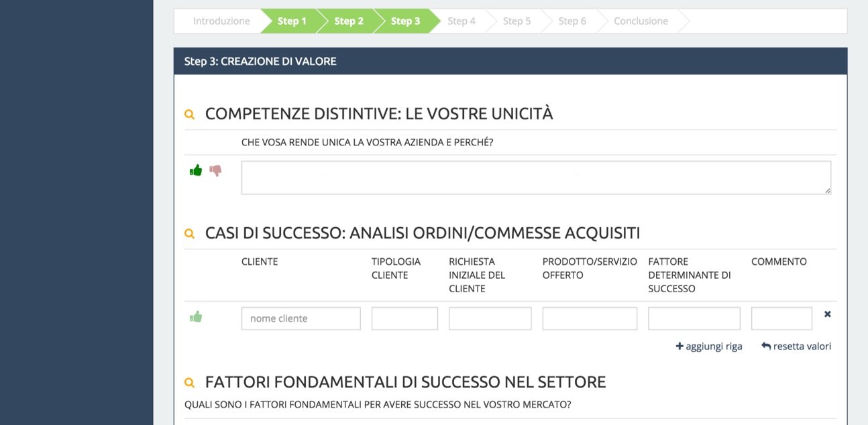Viewport: 868px width, 425px height.
Task: Go to Step 2 in the wizard
Action: (x=349, y=21)
